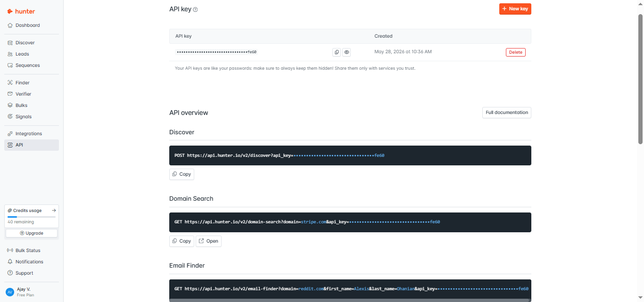Viewport: 644px width, 302px height.
Task: Click the Domain Search GET code block
Action: tap(350, 222)
